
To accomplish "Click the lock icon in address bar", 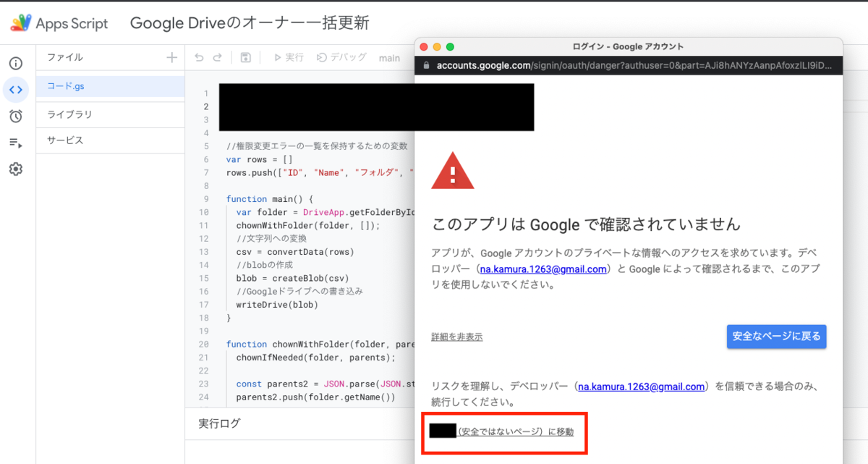I will pos(425,65).
